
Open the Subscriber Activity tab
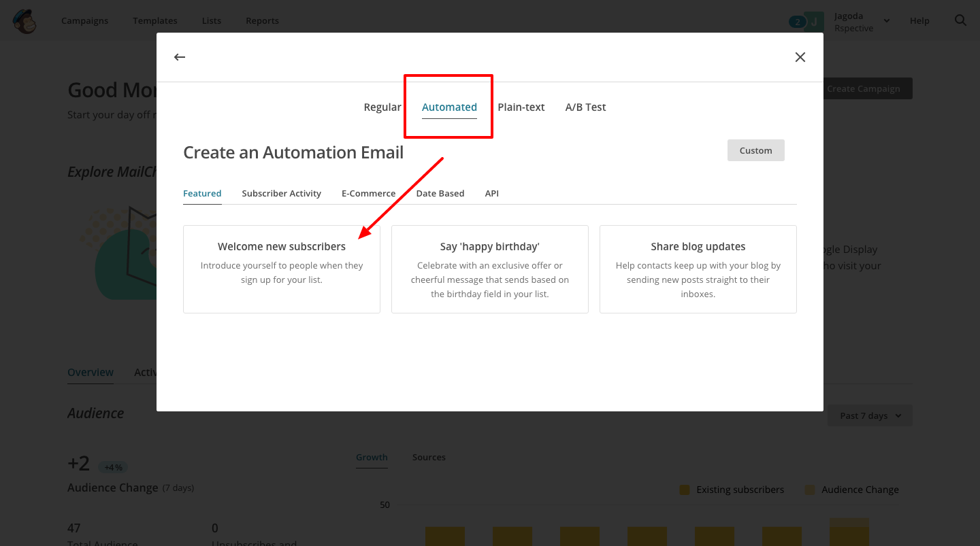tap(281, 193)
